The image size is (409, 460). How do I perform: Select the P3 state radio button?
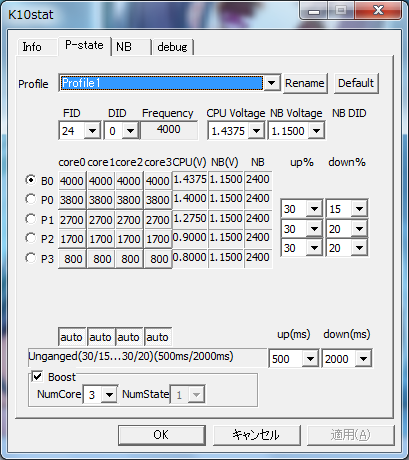click(31, 258)
